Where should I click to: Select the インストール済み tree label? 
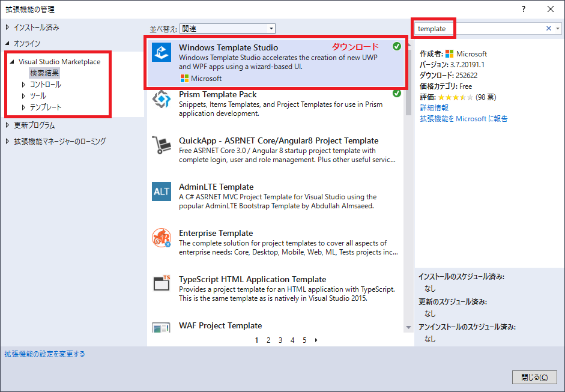[37, 28]
